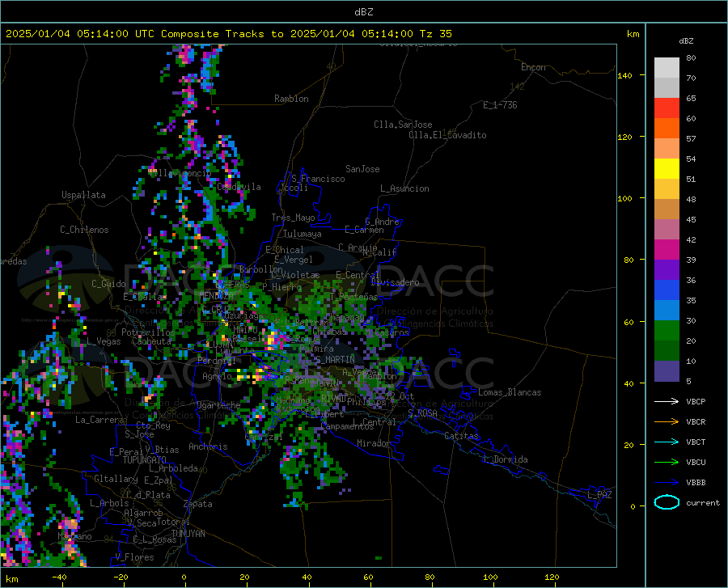Click the VBBB legend label
Image resolution: width=728 pixels, height=588 pixels.
click(696, 483)
